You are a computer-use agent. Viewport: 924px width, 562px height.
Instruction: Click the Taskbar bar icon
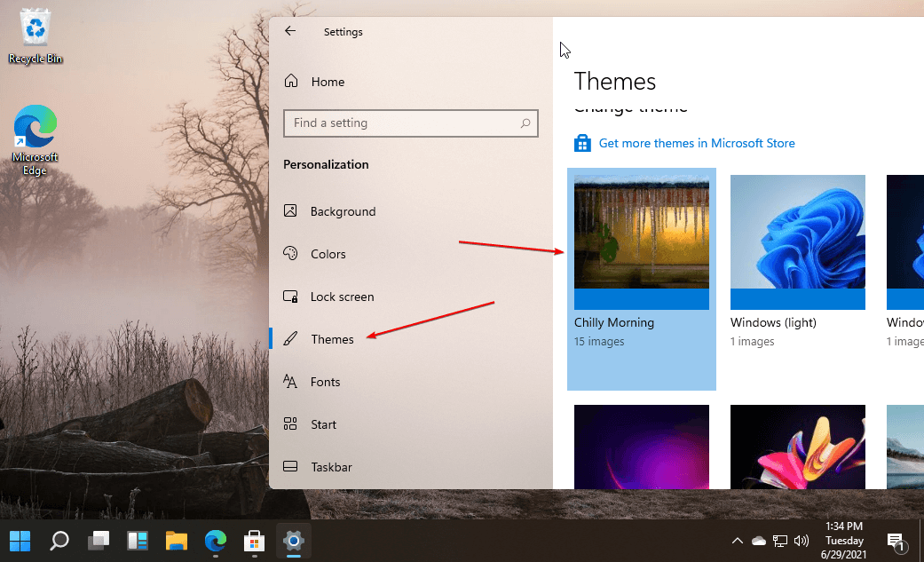290,466
